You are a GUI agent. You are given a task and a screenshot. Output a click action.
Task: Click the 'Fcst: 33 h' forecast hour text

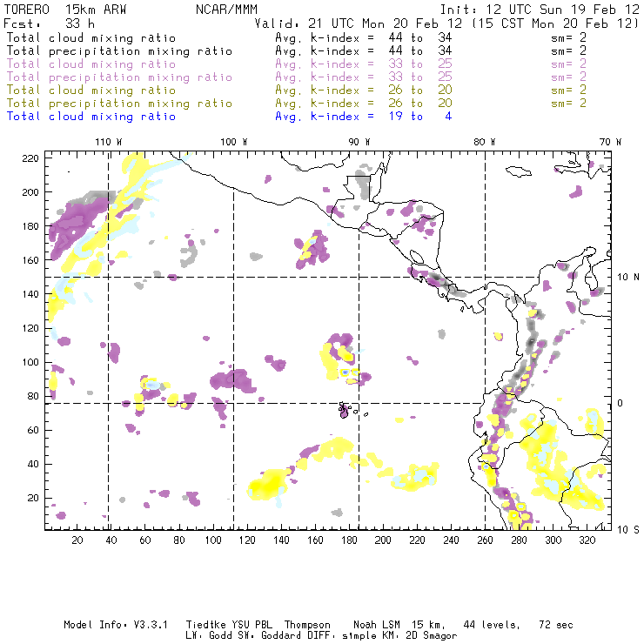click(49, 23)
